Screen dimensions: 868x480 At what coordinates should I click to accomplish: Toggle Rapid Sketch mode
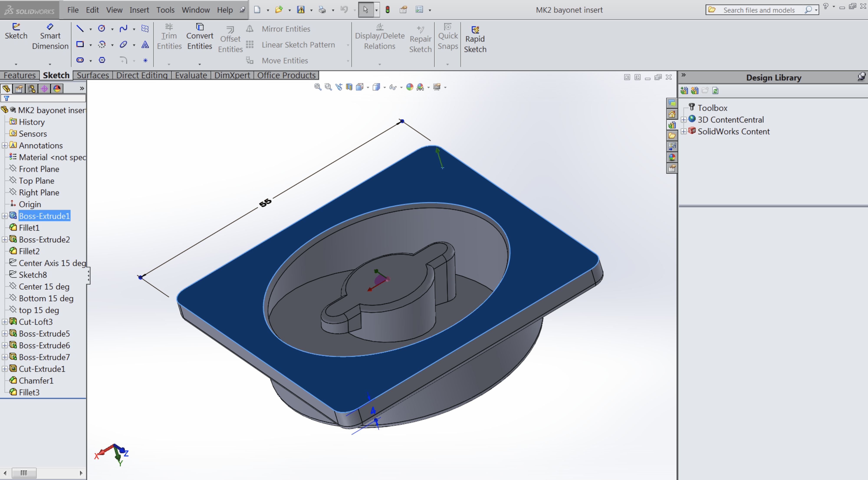(x=475, y=39)
